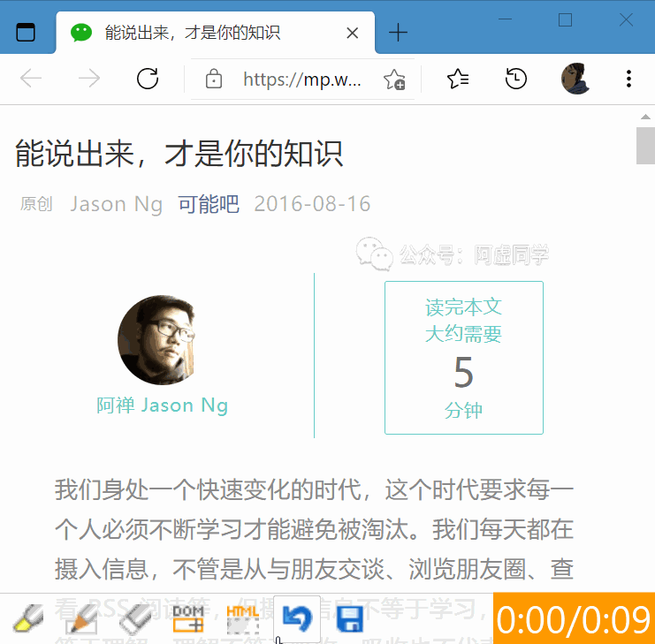This screenshot has height=644, width=655.
Task: Open the tab actions menu icon
Action: 25,32
